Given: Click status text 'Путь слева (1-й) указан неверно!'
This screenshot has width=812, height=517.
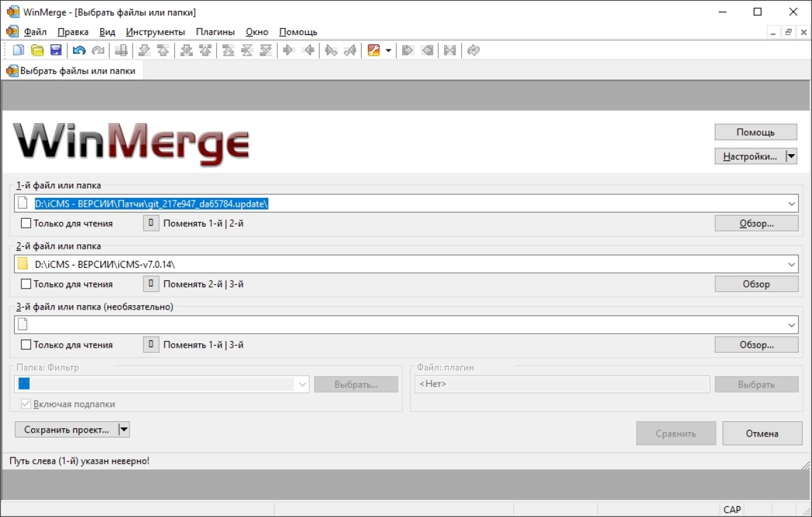Looking at the screenshot, I should (x=79, y=461).
